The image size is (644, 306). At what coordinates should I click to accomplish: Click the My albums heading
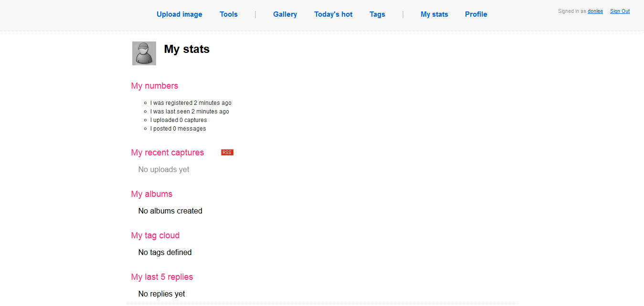(152, 194)
